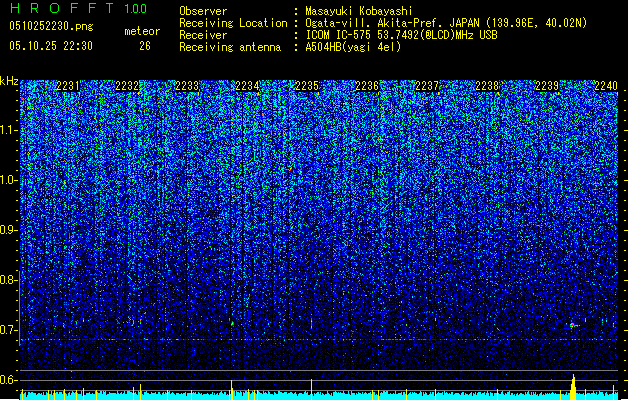Image resolution: width=629 pixels, height=400 pixels.
Task: Click the 2231 time marker
Action: pos(68,86)
